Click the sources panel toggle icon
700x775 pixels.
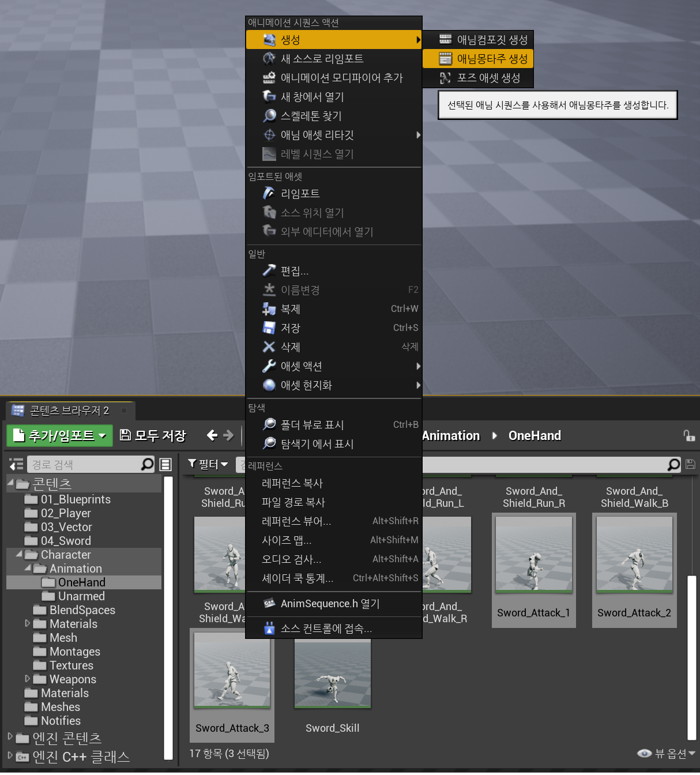click(x=16, y=464)
